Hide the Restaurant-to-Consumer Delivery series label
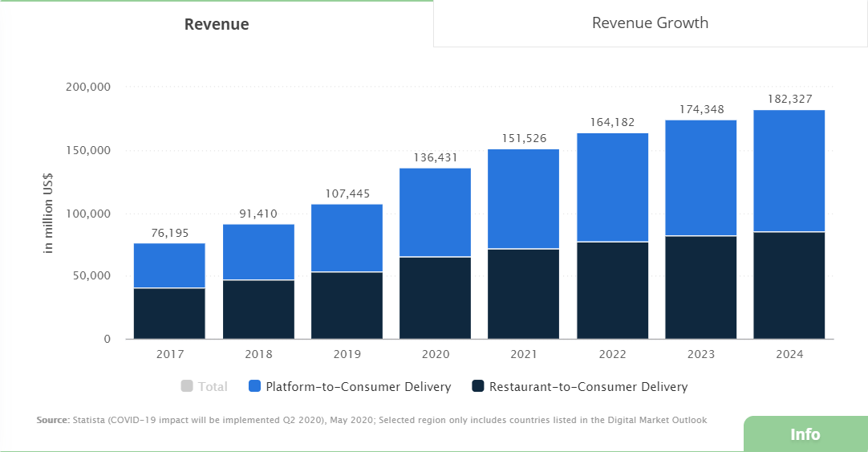 point(589,387)
